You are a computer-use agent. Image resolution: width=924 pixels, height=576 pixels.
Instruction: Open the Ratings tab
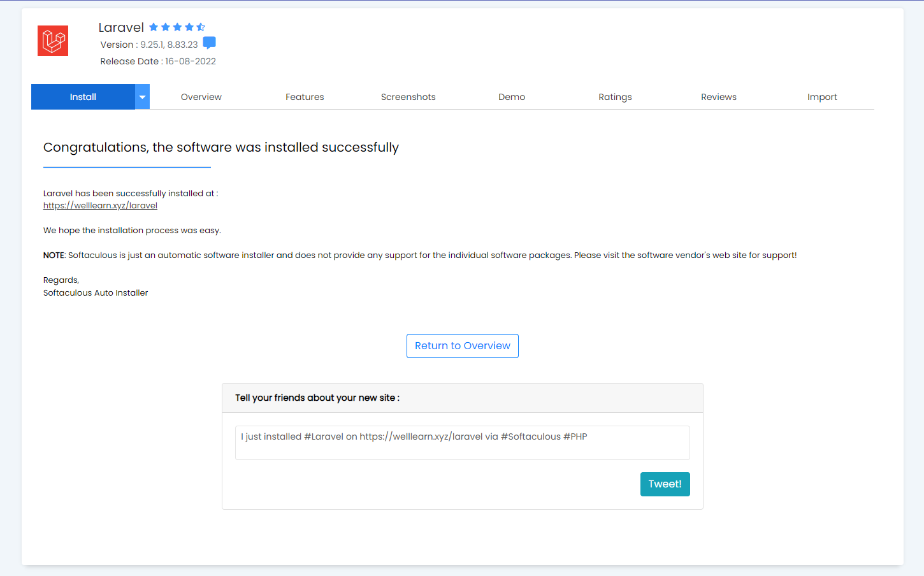[615, 97]
